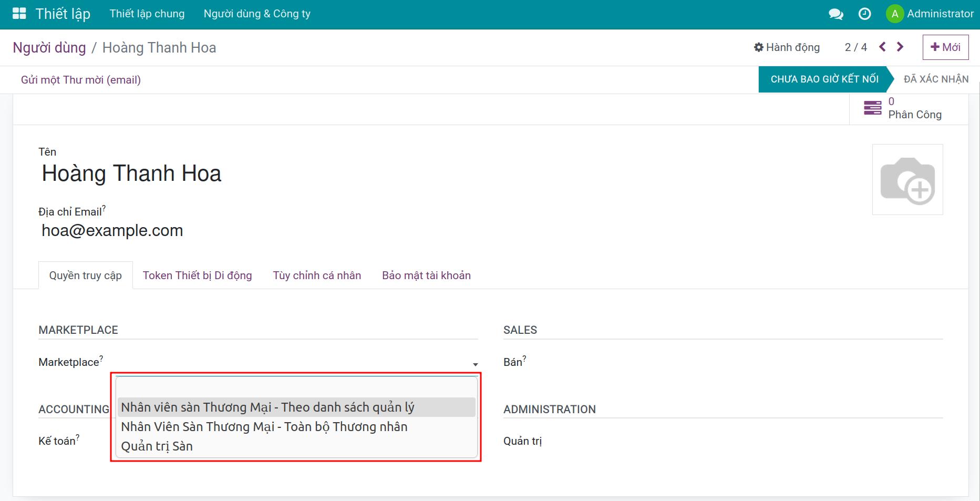Open Người dùng & Công ty menu
980x501 pixels.
point(257,14)
